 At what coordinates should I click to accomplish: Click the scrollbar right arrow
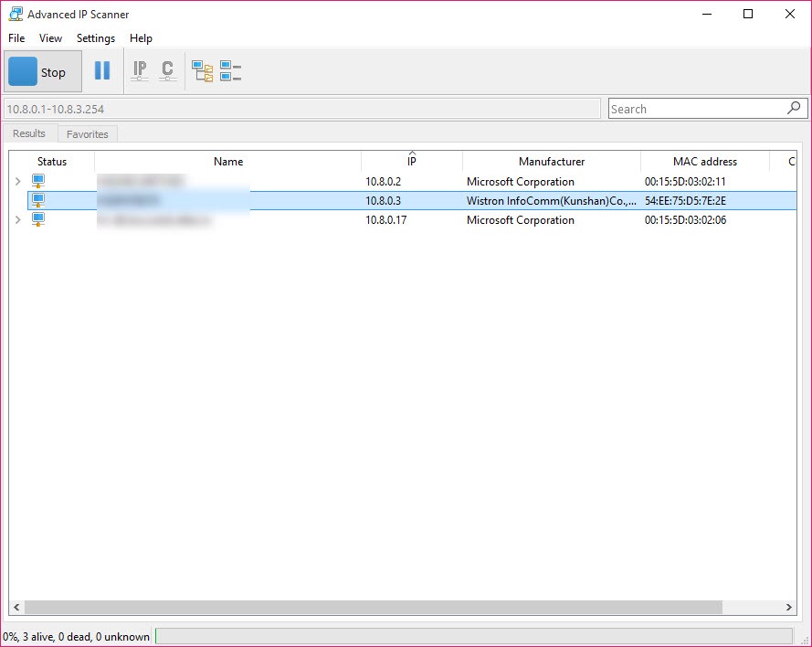click(788, 607)
